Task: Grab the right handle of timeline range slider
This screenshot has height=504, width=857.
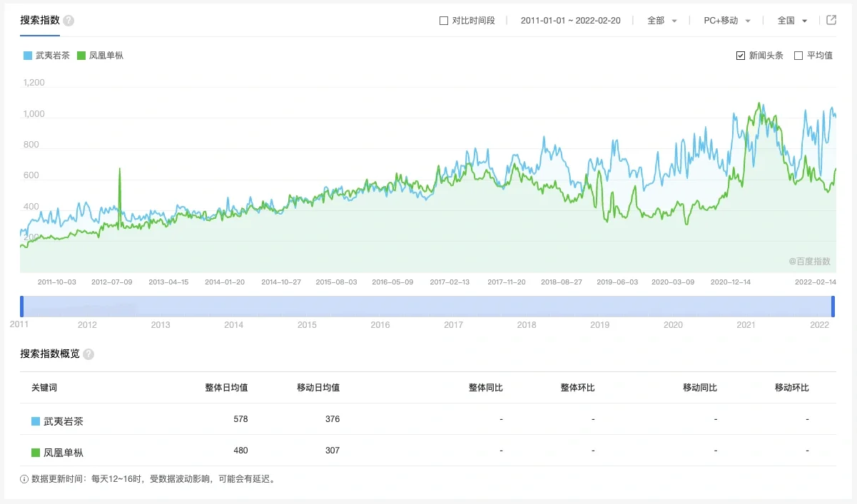Action: 833,307
